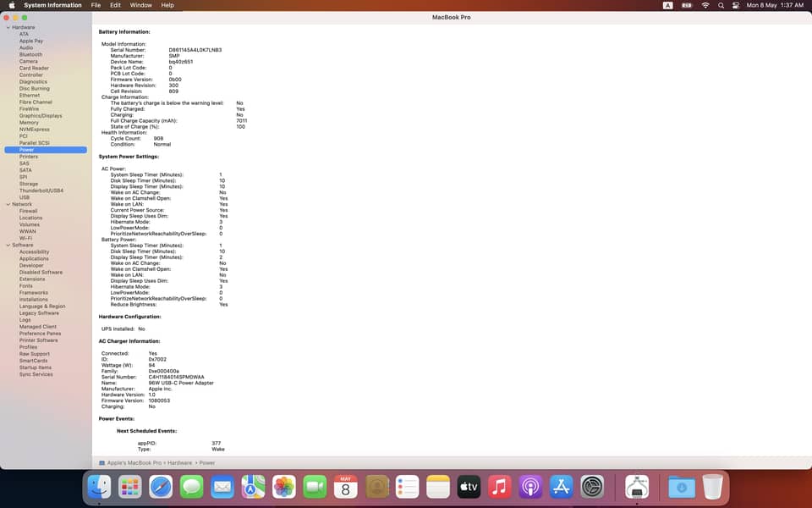Click the Music app in the Dock
812x508 pixels.
(x=499, y=487)
